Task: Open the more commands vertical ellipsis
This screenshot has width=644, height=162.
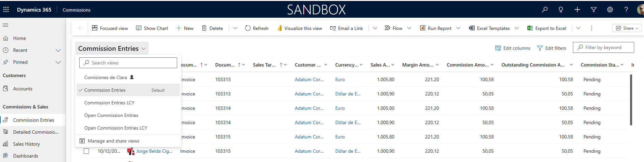Action: [x=592, y=28]
